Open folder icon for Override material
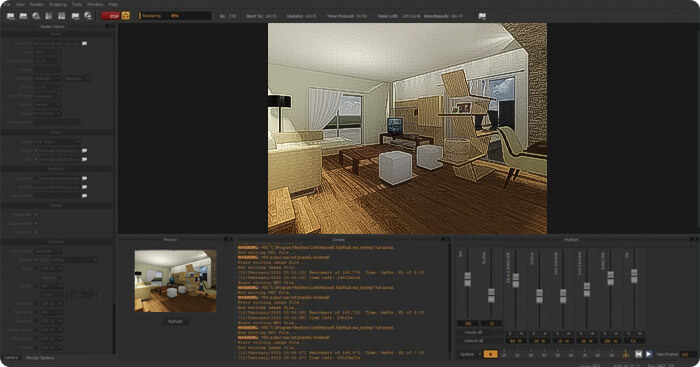 [84, 178]
